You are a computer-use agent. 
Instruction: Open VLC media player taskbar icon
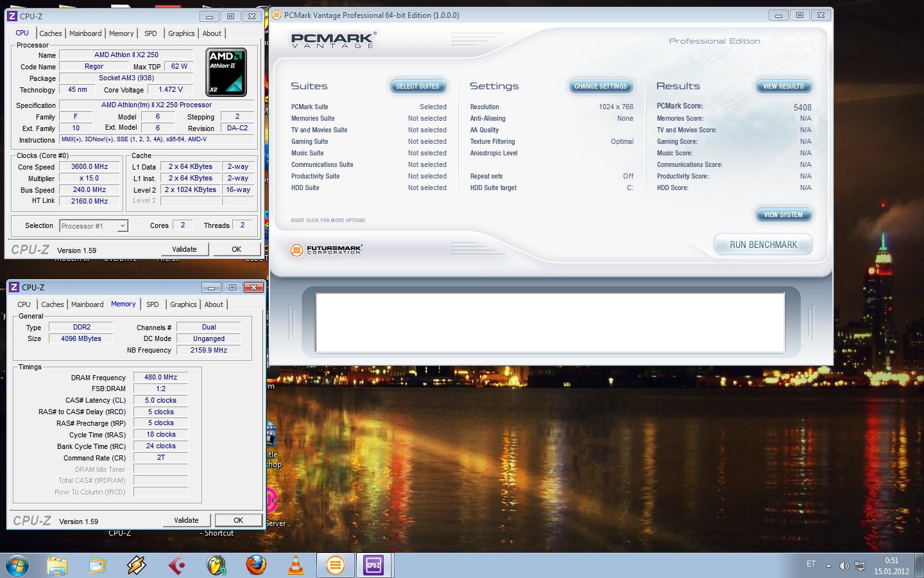pyautogui.click(x=296, y=566)
